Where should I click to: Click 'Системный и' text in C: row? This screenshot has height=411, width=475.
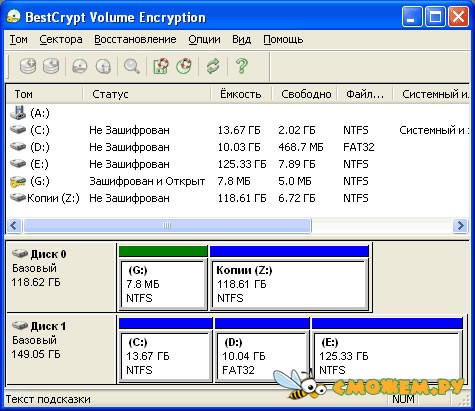pos(434,130)
